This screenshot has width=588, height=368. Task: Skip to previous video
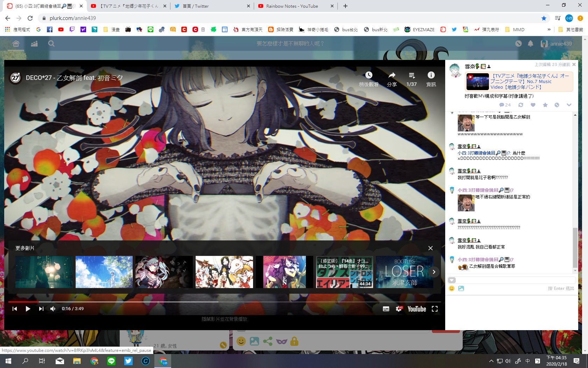click(15, 309)
